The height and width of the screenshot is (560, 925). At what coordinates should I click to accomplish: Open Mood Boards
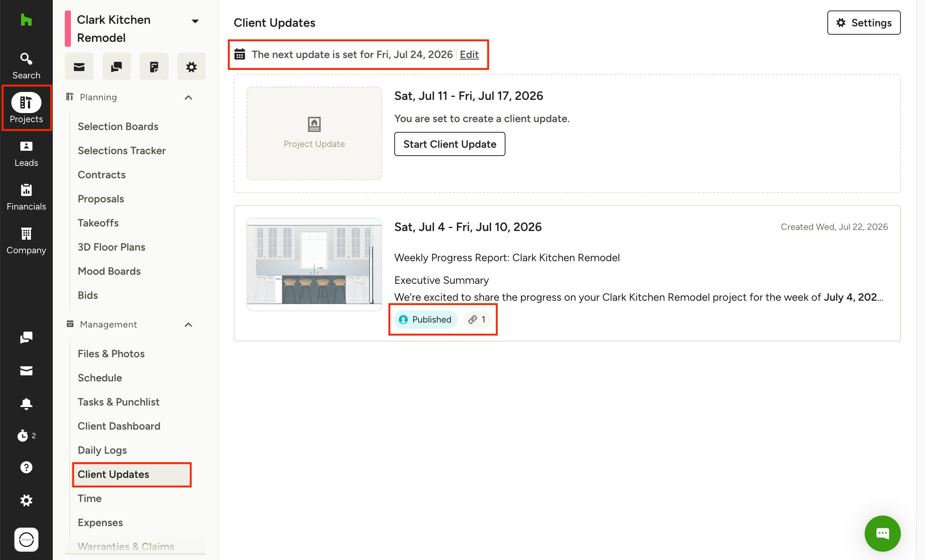[109, 271]
